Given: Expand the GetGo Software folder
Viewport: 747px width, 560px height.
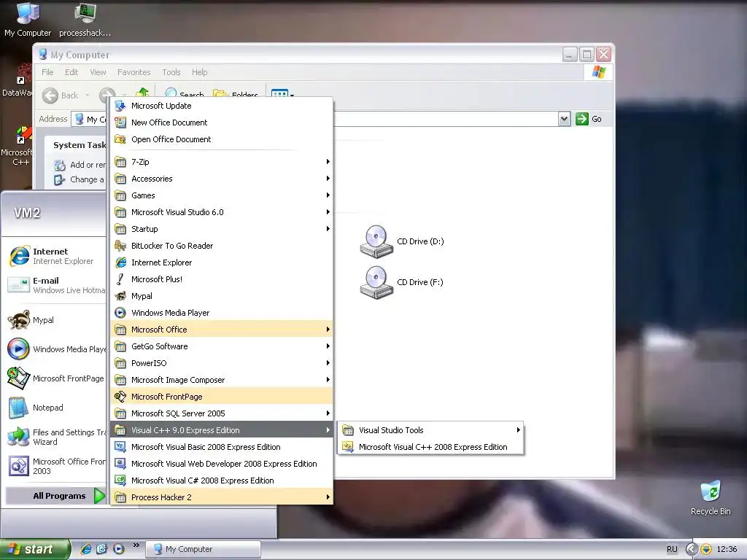Looking at the screenshot, I should point(222,346).
